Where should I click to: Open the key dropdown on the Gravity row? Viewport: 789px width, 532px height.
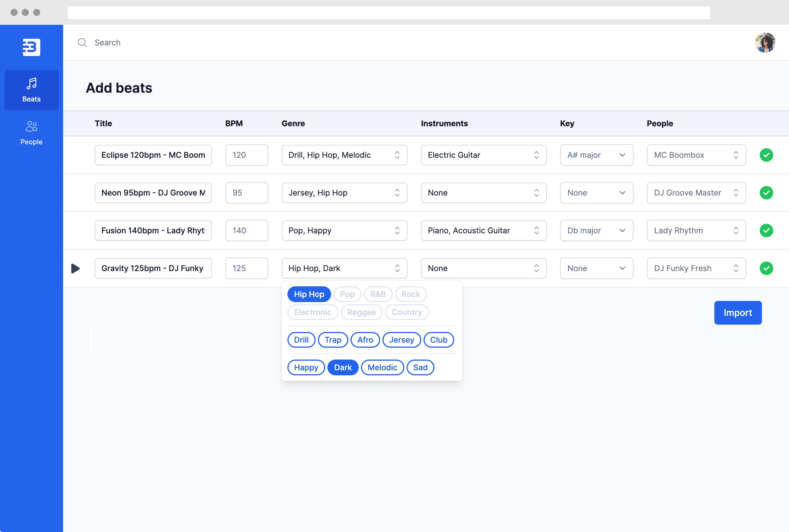click(596, 268)
